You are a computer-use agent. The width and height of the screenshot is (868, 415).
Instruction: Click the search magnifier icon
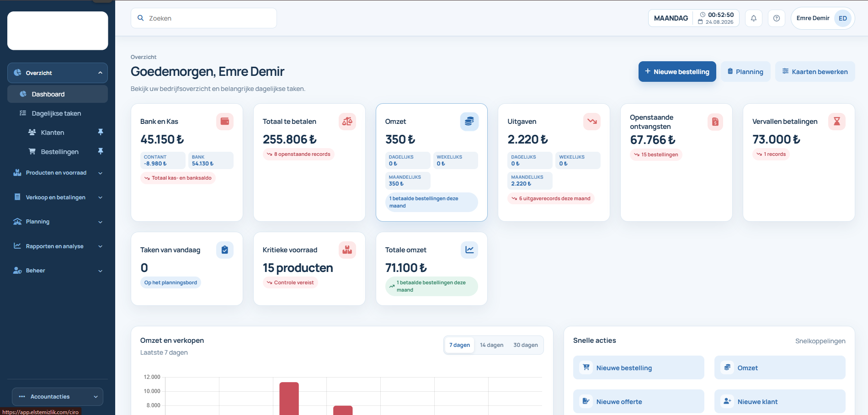tap(141, 18)
